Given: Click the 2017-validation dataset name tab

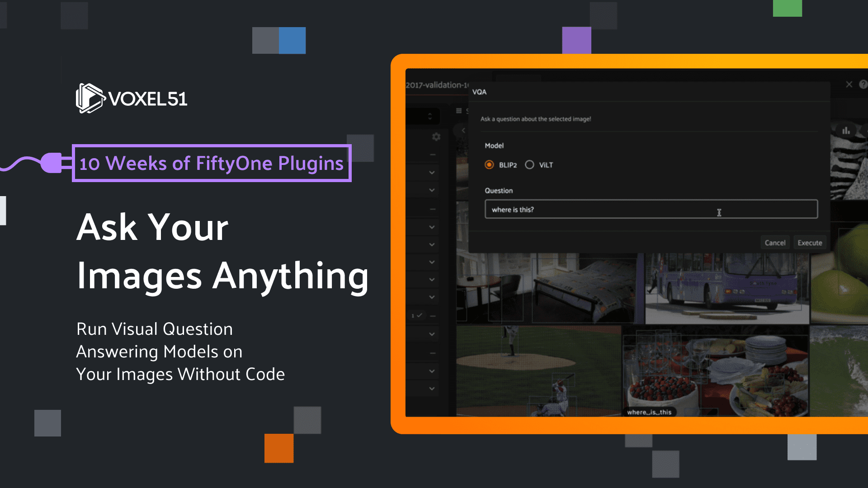Looking at the screenshot, I should [437, 85].
